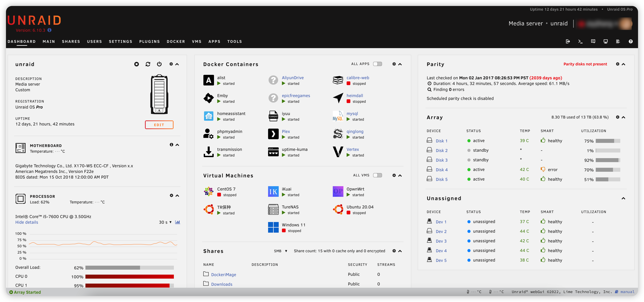Open the system log icon in header
This screenshot has width=644, height=302.
pos(618,41)
